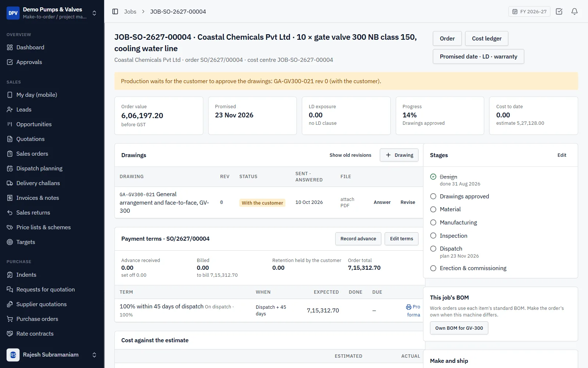Image resolution: width=588 pixels, height=368 pixels.
Task: Mark Dispatch stage circle
Action: pyautogui.click(x=433, y=249)
